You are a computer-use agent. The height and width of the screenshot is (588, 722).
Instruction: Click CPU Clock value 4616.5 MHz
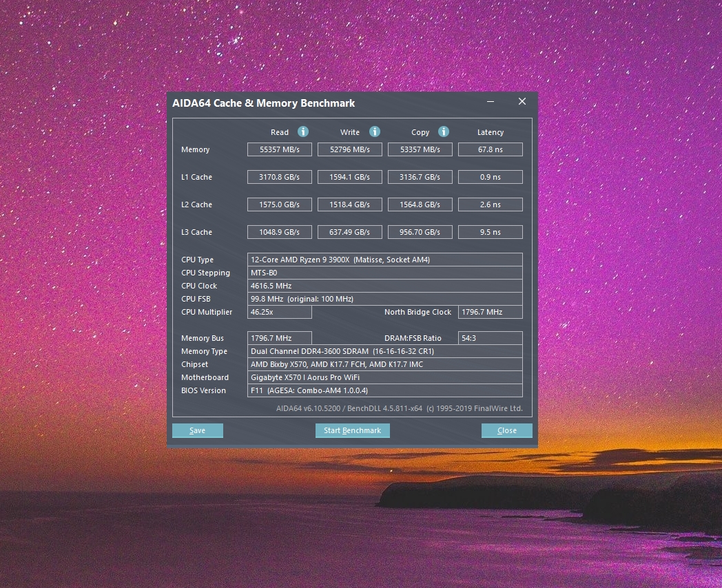coord(385,286)
